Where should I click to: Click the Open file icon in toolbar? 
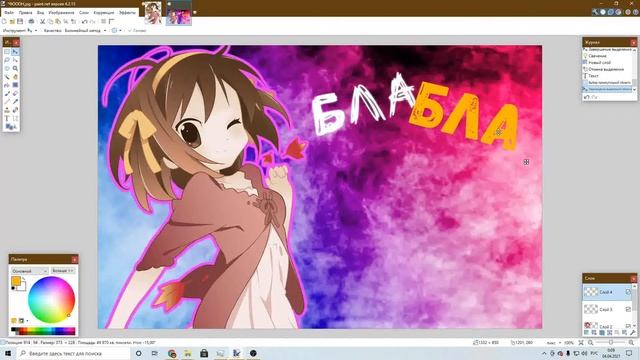point(12,21)
